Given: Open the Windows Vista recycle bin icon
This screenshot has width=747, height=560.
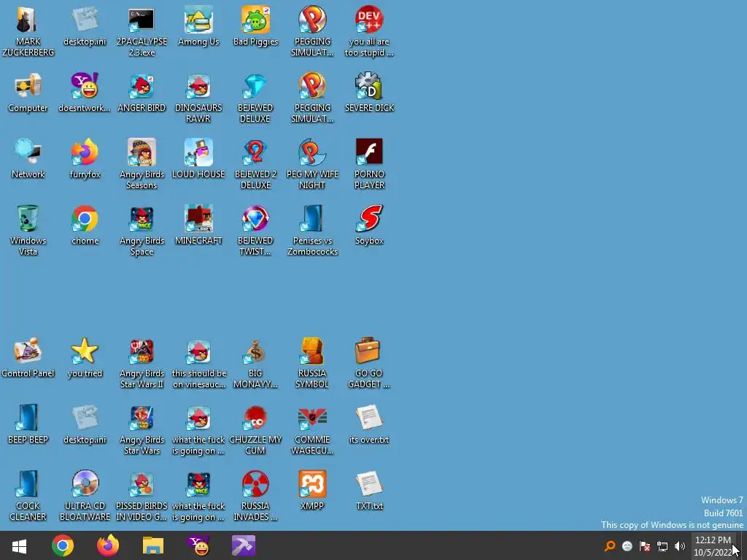Looking at the screenshot, I should coord(28,219).
